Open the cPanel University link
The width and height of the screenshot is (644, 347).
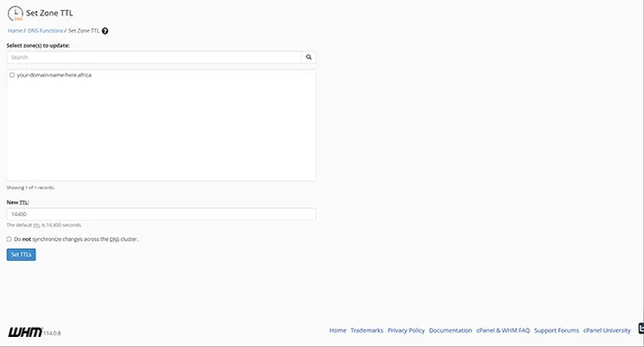(607, 331)
